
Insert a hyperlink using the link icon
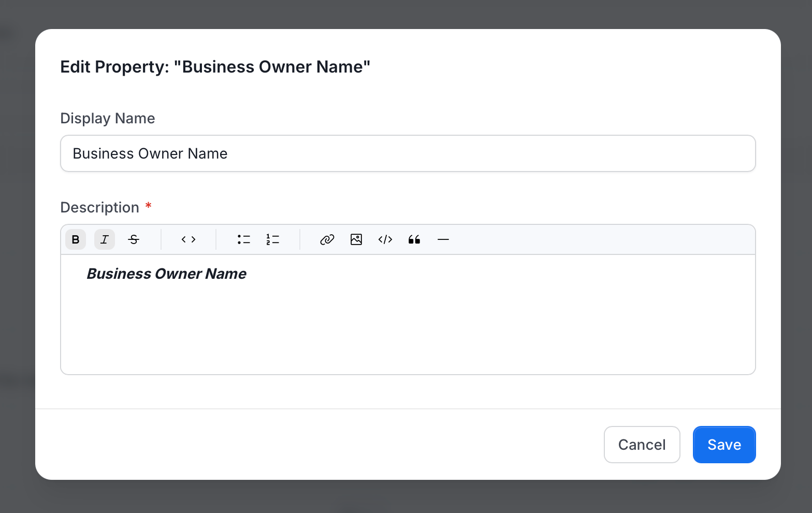[327, 239]
